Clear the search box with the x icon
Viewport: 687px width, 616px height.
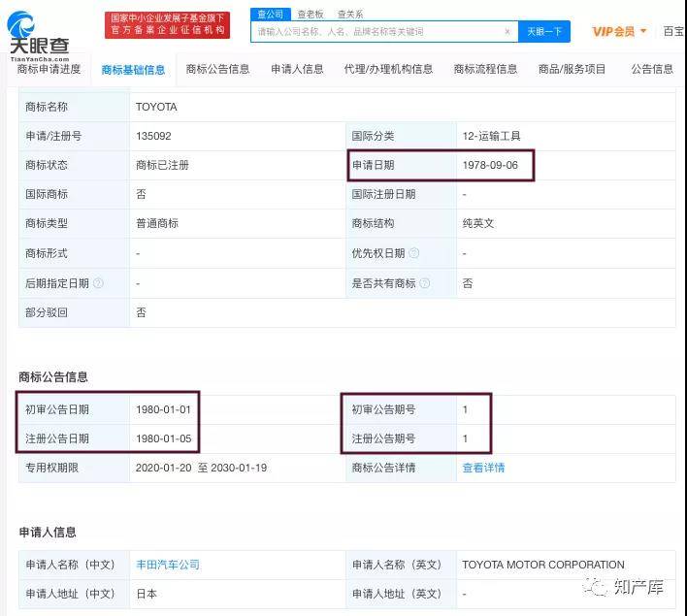point(507,32)
